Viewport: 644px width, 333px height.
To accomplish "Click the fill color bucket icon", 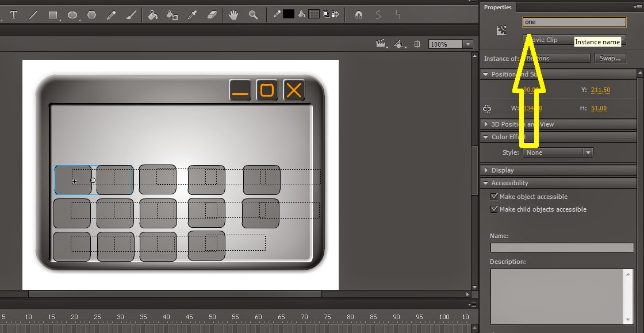I will click(301, 14).
